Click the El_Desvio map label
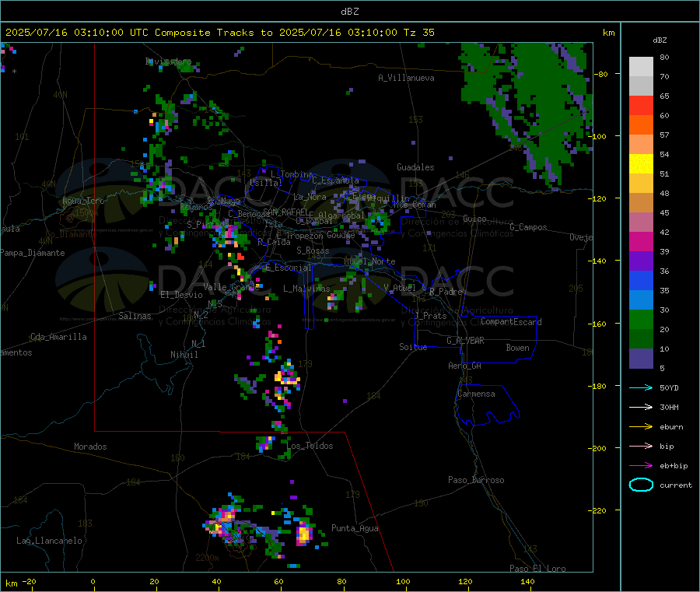Screen dimensions: 700x592 point(181,295)
